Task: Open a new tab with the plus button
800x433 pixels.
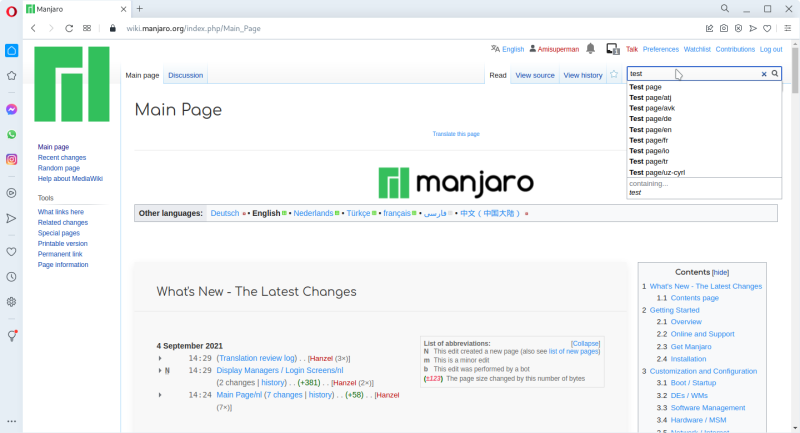Action: pyautogui.click(x=139, y=9)
